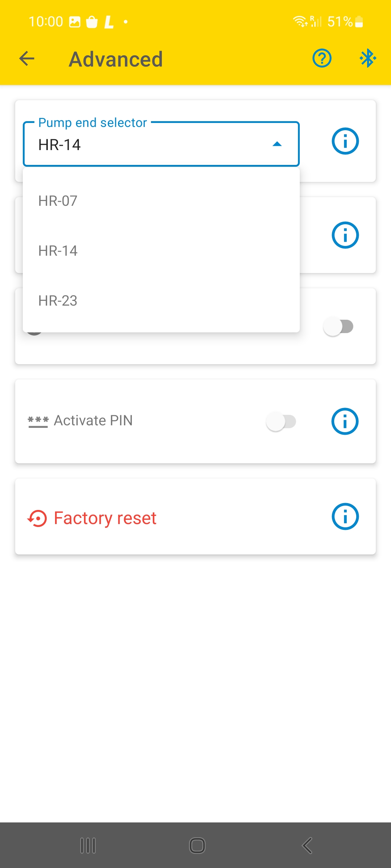The width and height of the screenshot is (391, 868).
Task: Toggle the switch on the third card
Action: click(339, 327)
